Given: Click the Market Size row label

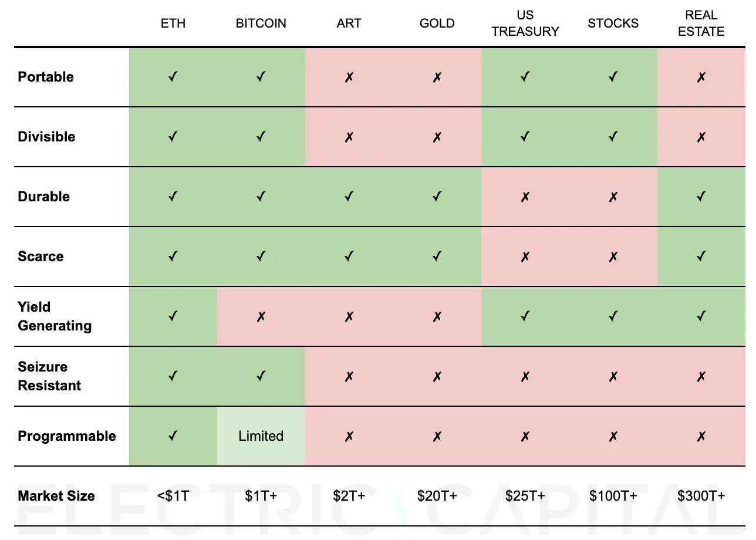Looking at the screenshot, I should tap(56, 496).
